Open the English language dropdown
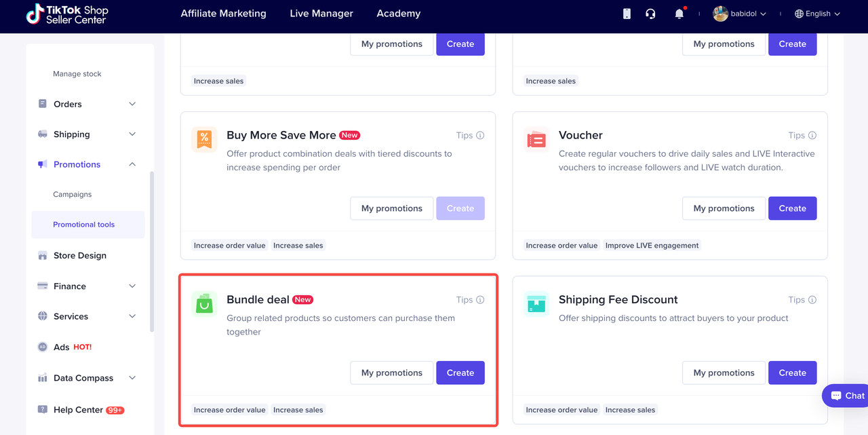The image size is (868, 435). (817, 14)
